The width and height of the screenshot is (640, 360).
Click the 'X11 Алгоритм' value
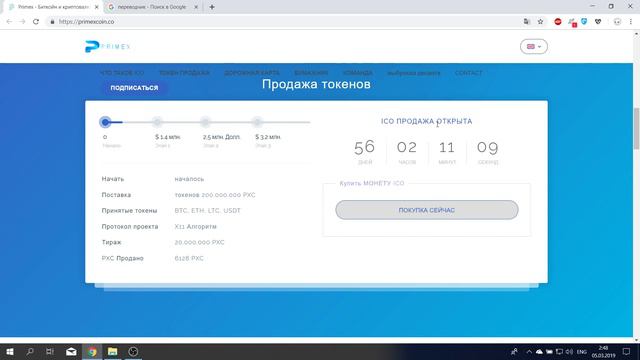tap(196, 227)
